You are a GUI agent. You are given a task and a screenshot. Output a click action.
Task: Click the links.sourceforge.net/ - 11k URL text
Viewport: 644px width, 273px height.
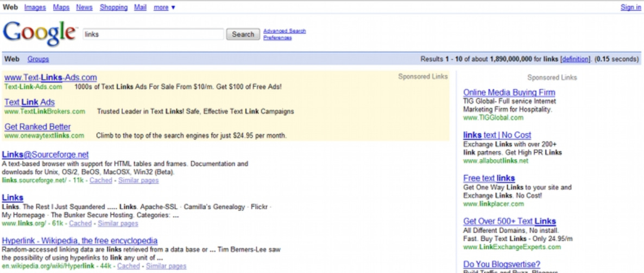pyautogui.click(x=43, y=180)
